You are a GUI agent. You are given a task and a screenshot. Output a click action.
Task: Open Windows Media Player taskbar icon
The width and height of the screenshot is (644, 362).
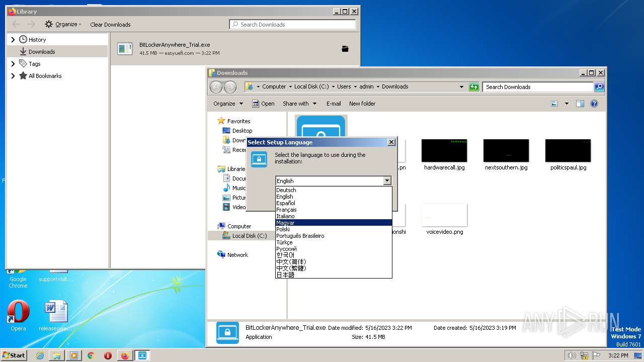(74, 355)
